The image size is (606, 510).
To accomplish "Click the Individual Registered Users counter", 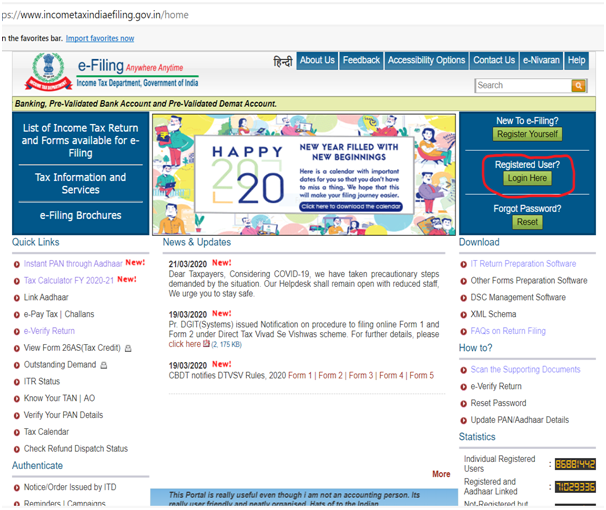I will coord(575,464).
